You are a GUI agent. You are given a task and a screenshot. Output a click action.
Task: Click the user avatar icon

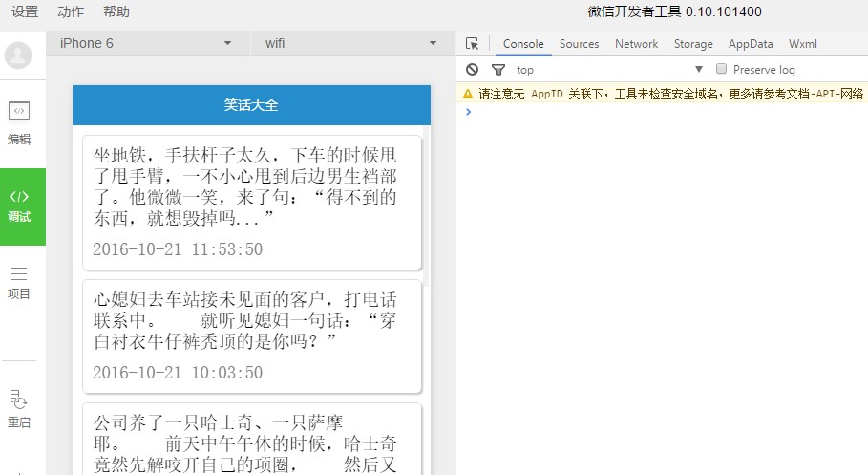pyautogui.click(x=18, y=55)
